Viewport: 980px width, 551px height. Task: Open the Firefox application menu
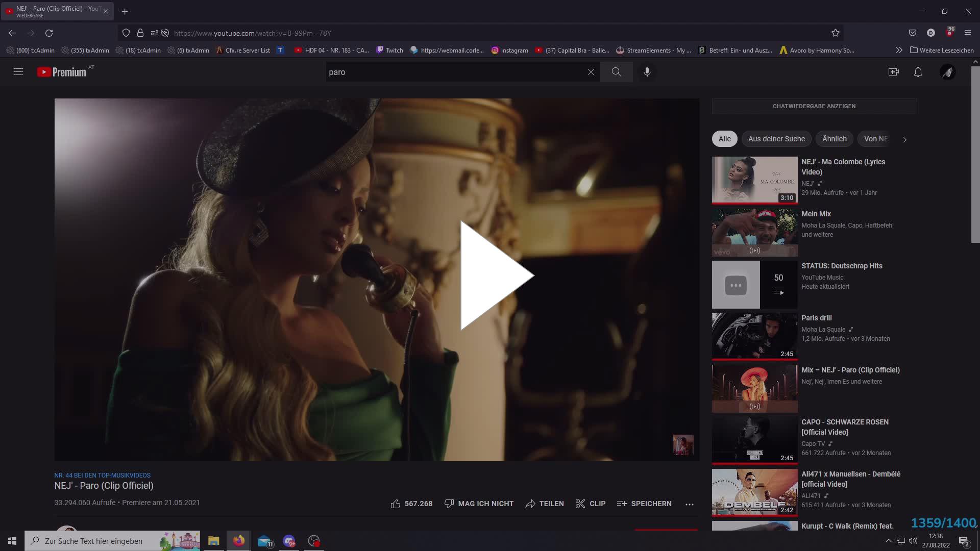(968, 33)
